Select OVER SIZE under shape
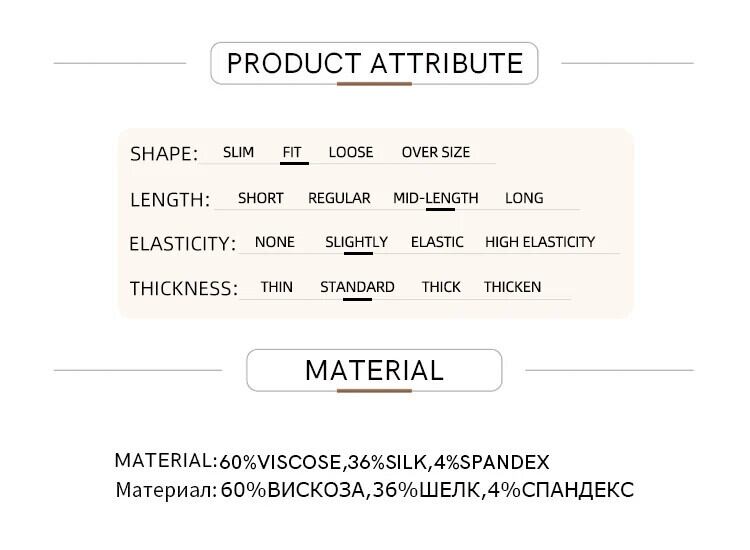Viewport: 750px width, 550px height. pos(435,152)
